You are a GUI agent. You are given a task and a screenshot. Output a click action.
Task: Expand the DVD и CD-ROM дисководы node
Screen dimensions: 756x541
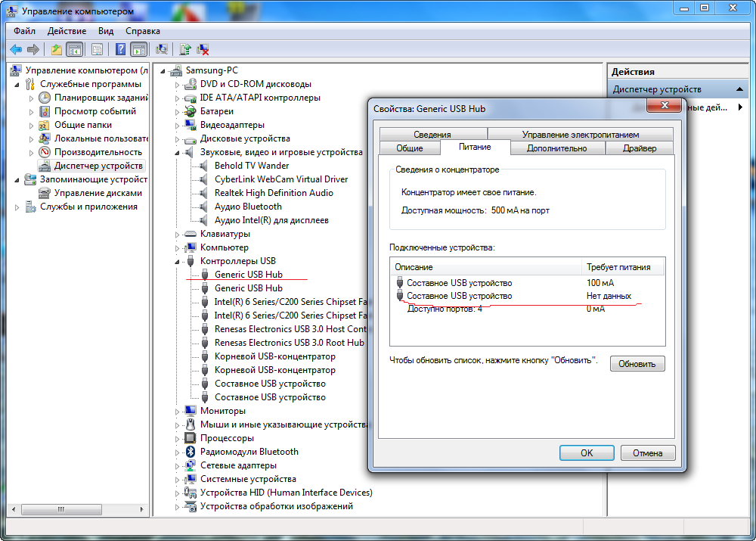point(178,85)
